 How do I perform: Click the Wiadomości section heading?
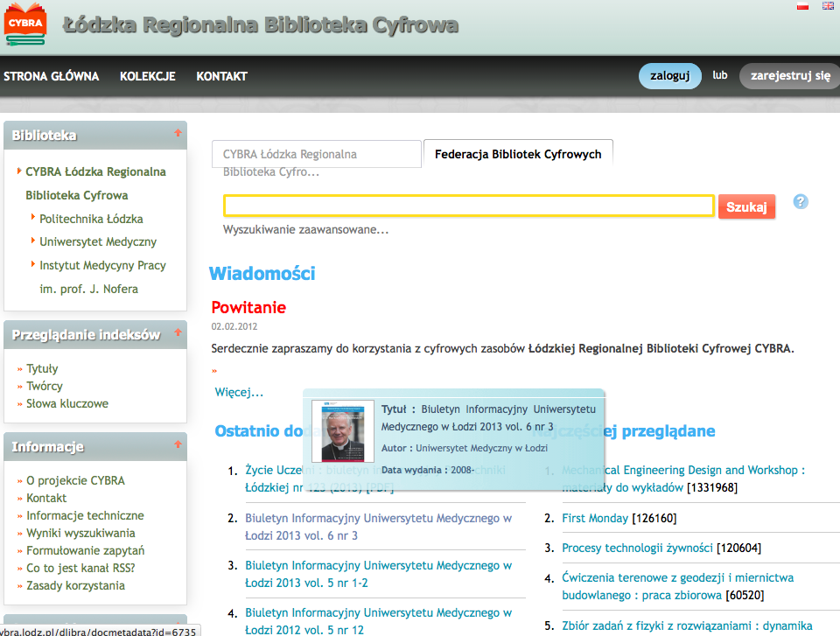(x=262, y=273)
